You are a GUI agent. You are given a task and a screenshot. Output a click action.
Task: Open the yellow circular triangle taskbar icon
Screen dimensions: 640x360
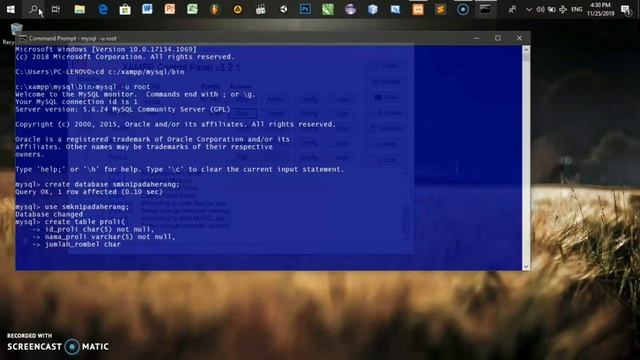coord(238,9)
